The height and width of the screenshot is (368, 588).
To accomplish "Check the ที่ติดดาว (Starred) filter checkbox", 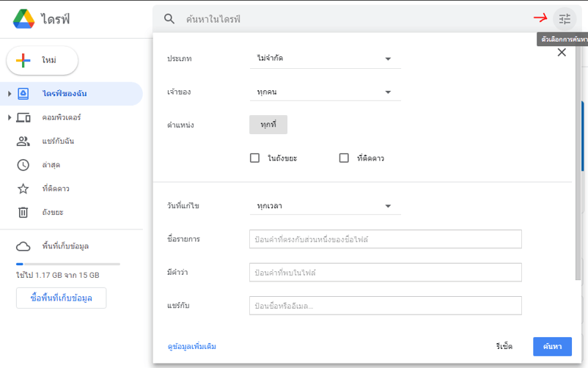I will click(344, 158).
